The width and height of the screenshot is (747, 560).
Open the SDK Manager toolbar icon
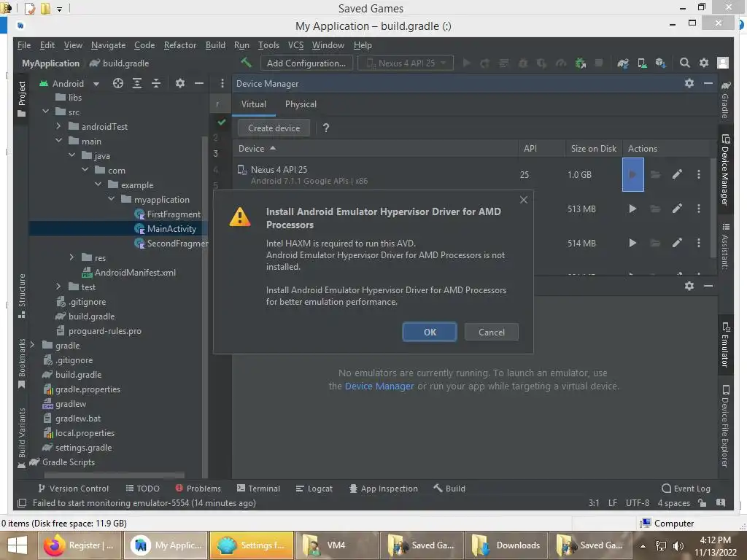coord(660,63)
